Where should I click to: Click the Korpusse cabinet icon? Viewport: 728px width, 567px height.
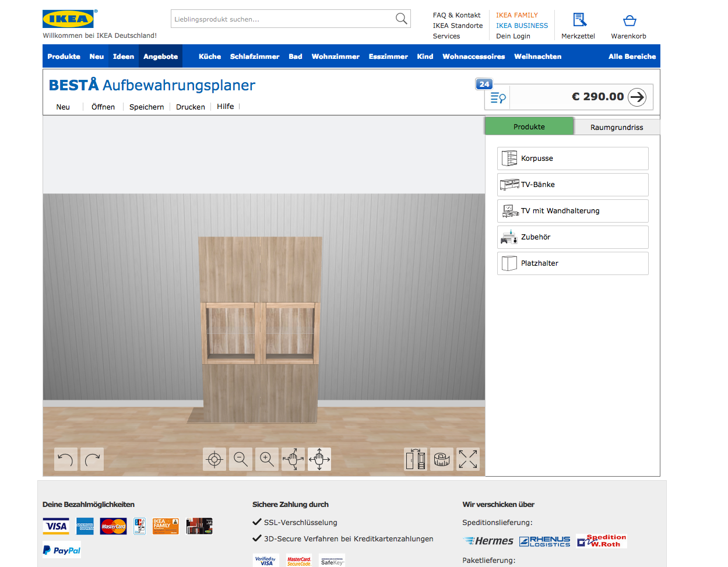[x=509, y=159]
